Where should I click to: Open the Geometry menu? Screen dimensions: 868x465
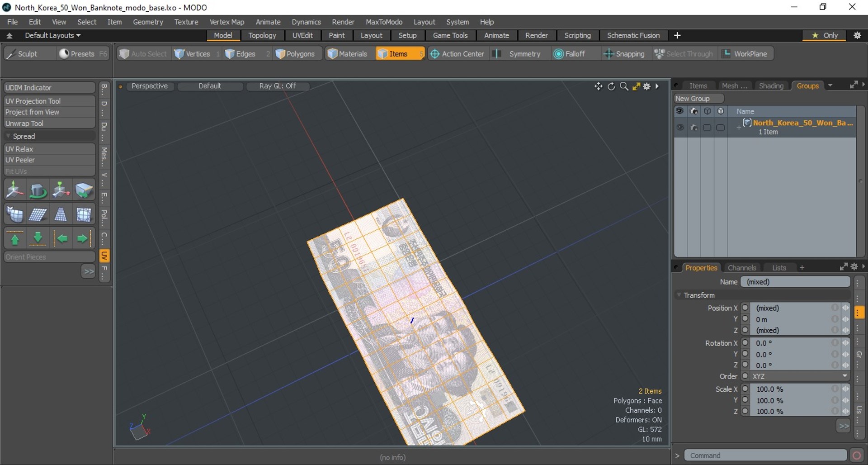[x=148, y=22]
